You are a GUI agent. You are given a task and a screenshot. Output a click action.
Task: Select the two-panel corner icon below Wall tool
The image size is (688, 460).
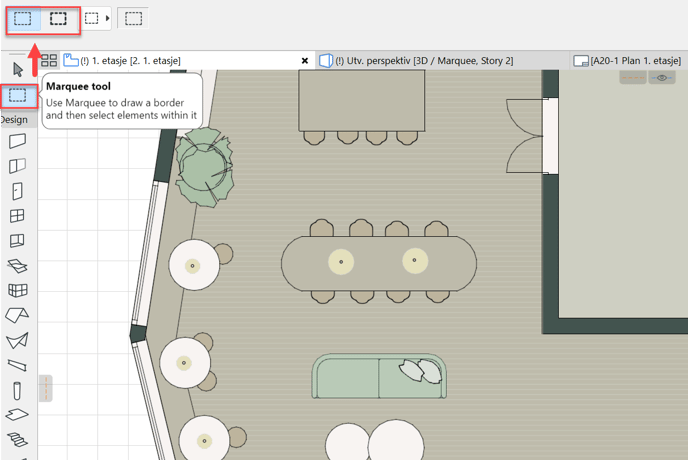click(x=18, y=166)
